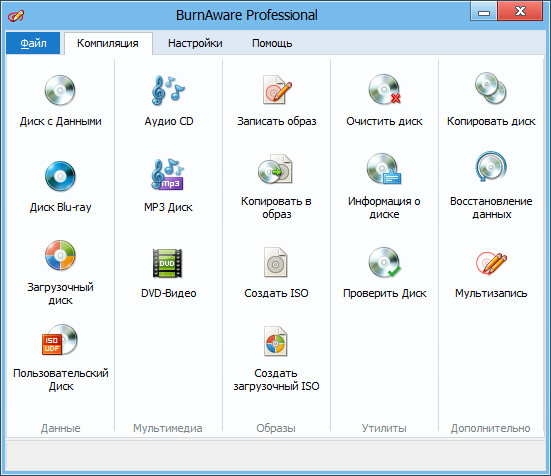The image size is (551, 476).
Task: Click the Мультимедиа category heading
Action: [x=168, y=428]
